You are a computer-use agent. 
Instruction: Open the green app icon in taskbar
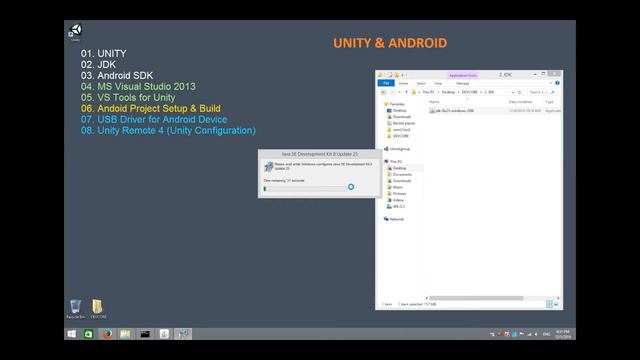(89, 334)
